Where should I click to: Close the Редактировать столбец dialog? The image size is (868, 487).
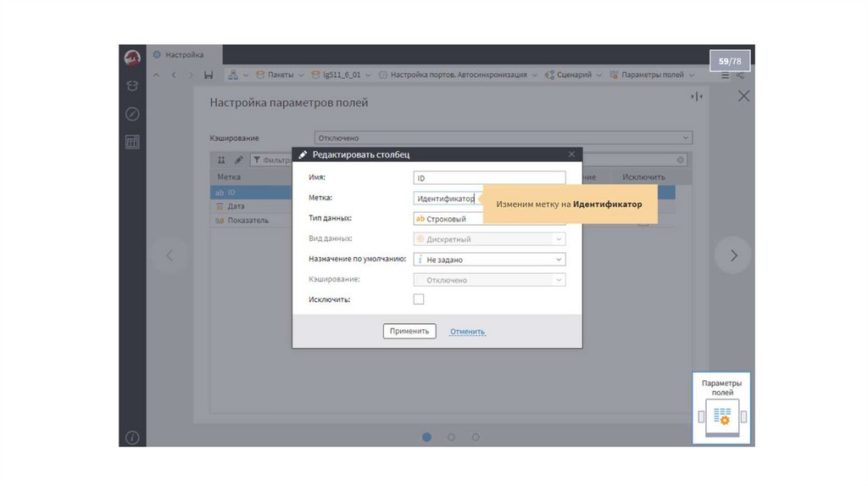click(572, 154)
